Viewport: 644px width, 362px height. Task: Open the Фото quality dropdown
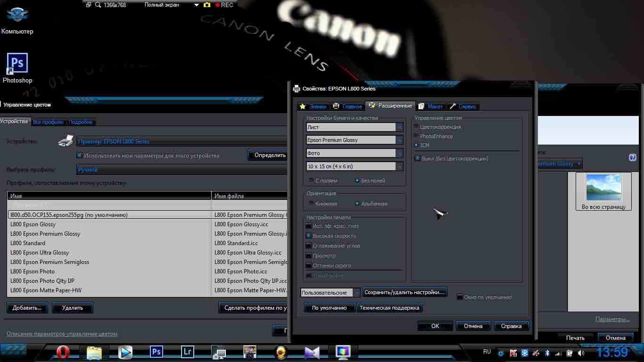pos(355,153)
